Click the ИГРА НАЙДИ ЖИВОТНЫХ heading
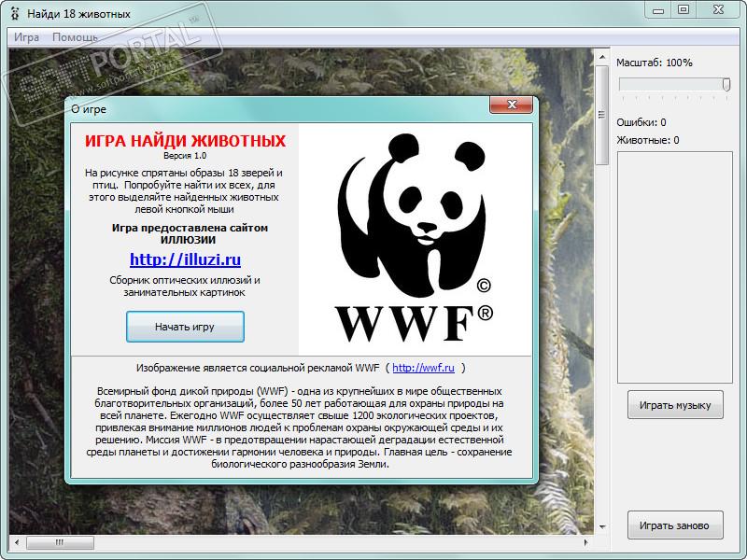 (185, 141)
